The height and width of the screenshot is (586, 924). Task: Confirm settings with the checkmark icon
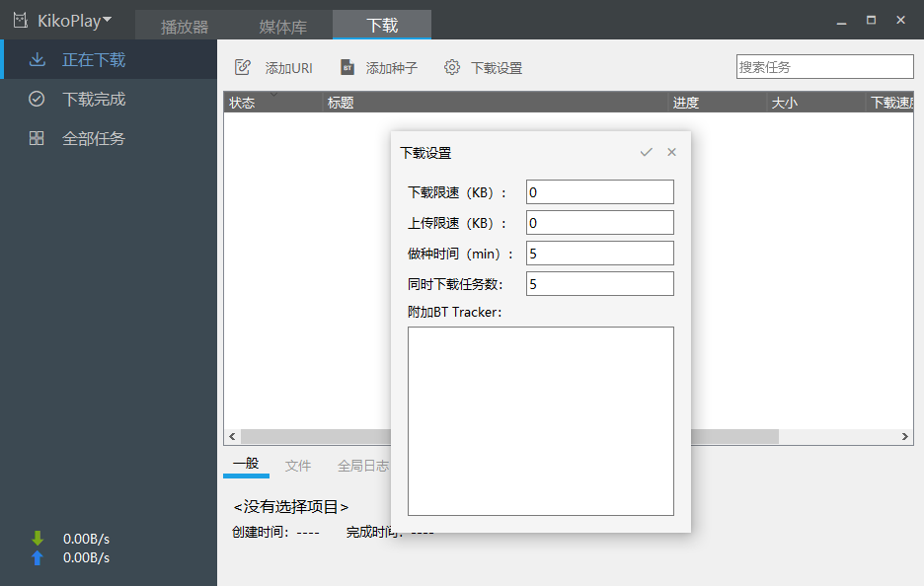point(646,152)
